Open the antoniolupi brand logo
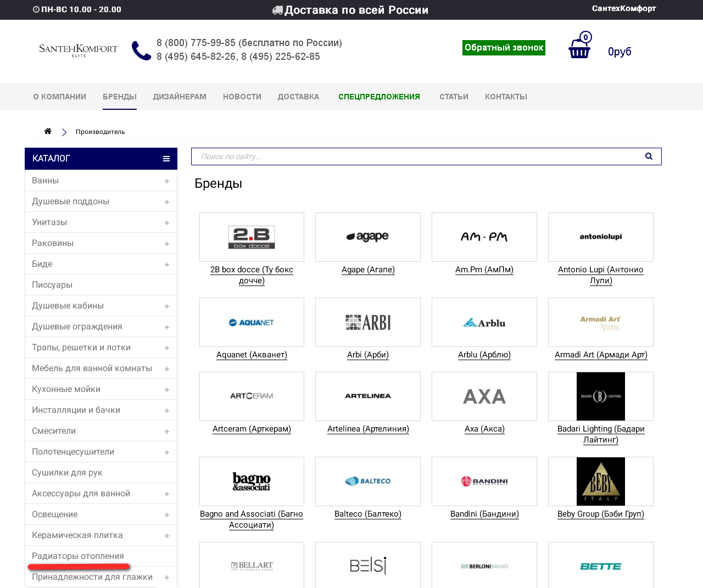 pos(601,237)
